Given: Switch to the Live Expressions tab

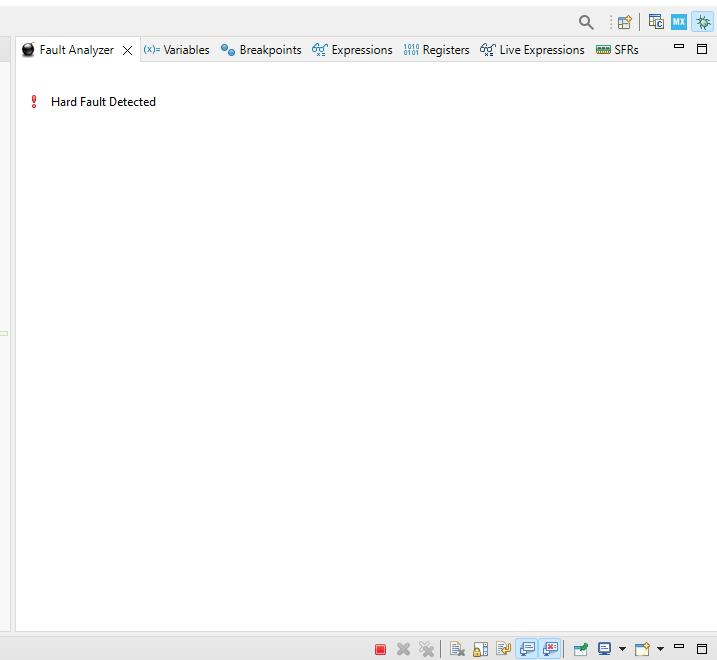Looking at the screenshot, I should [532, 49].
